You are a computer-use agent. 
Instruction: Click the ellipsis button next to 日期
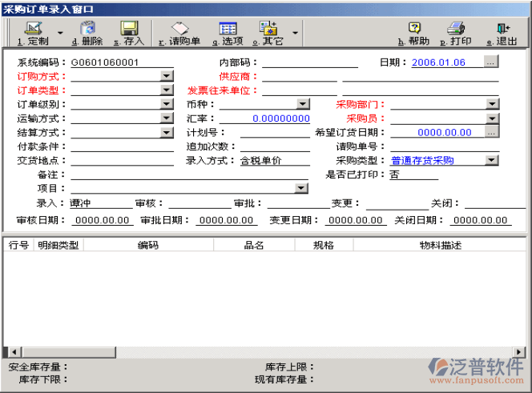491,62
